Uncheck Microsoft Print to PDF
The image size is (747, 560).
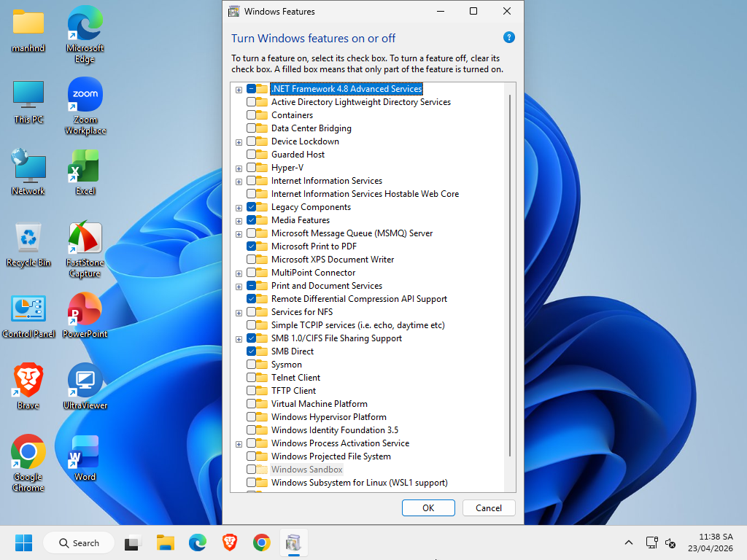point(252,246)
